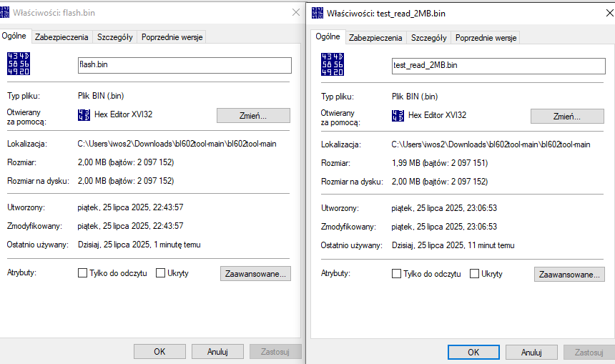This screenshot has width=615, height=364.
Task: Click Anuluj in flash.bin window
Action: (x=217, y=351)
